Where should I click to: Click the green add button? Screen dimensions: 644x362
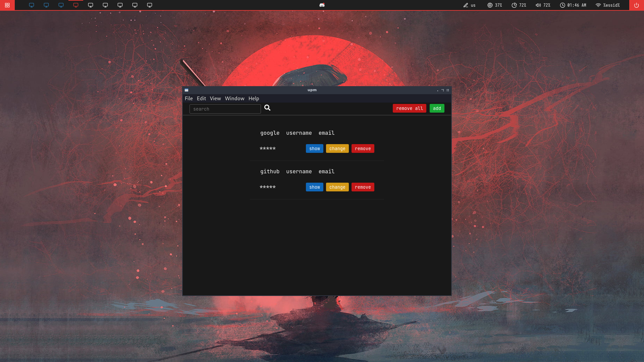[437, 108]
